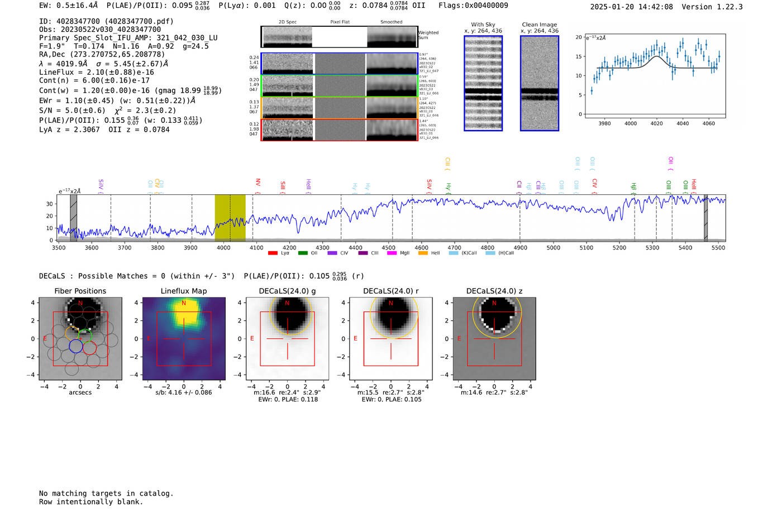Click the red-bordered 2D spectrum row
Viewport: 782px width, 532px height.
tap(340, 130)
